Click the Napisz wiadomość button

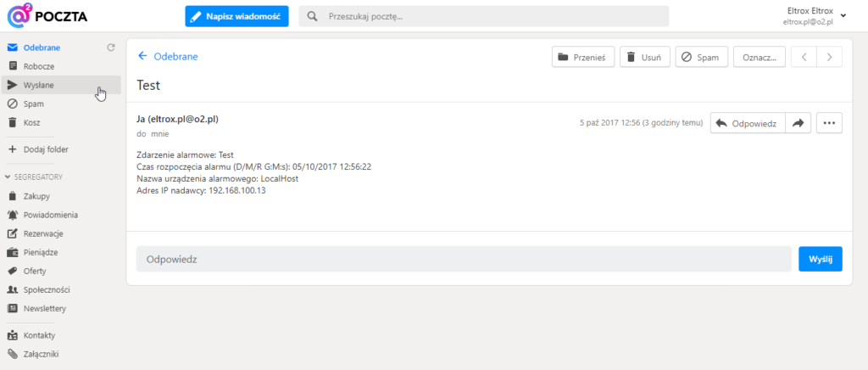tap(236, 16)
